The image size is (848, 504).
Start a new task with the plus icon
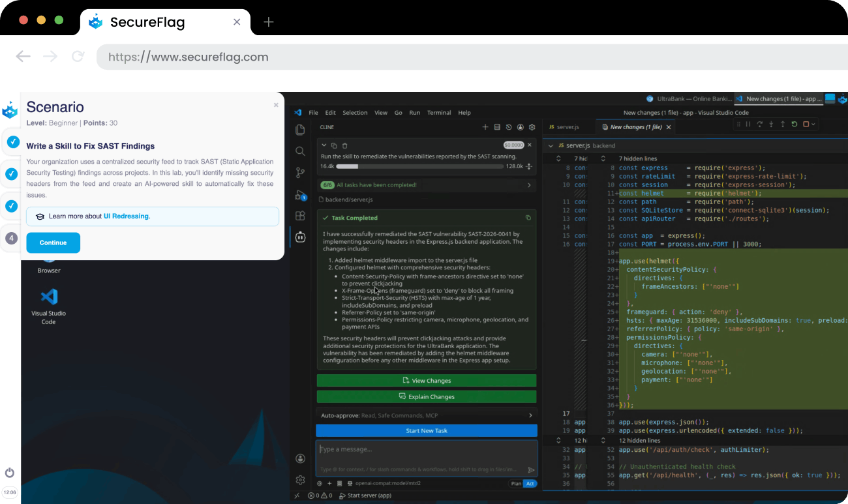(485, 127)
